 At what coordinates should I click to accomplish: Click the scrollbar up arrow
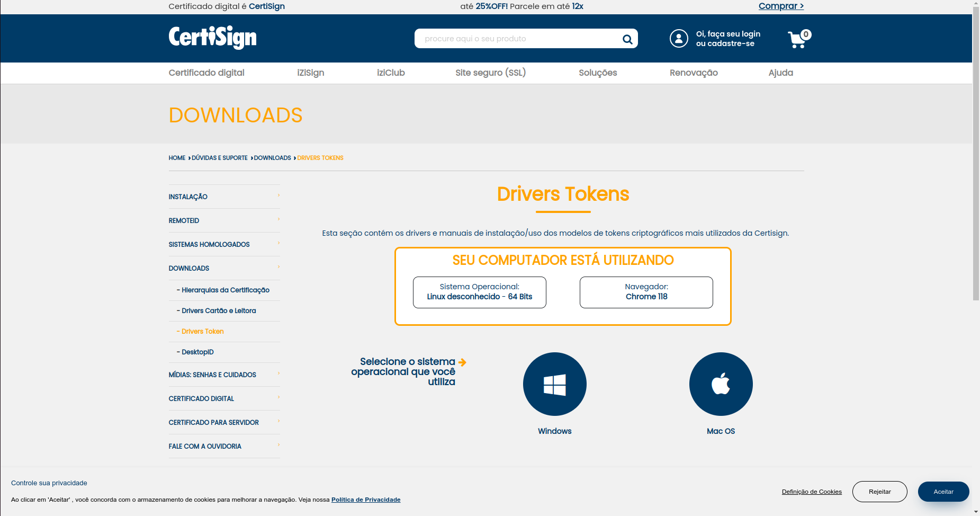(x=976, y=3)
